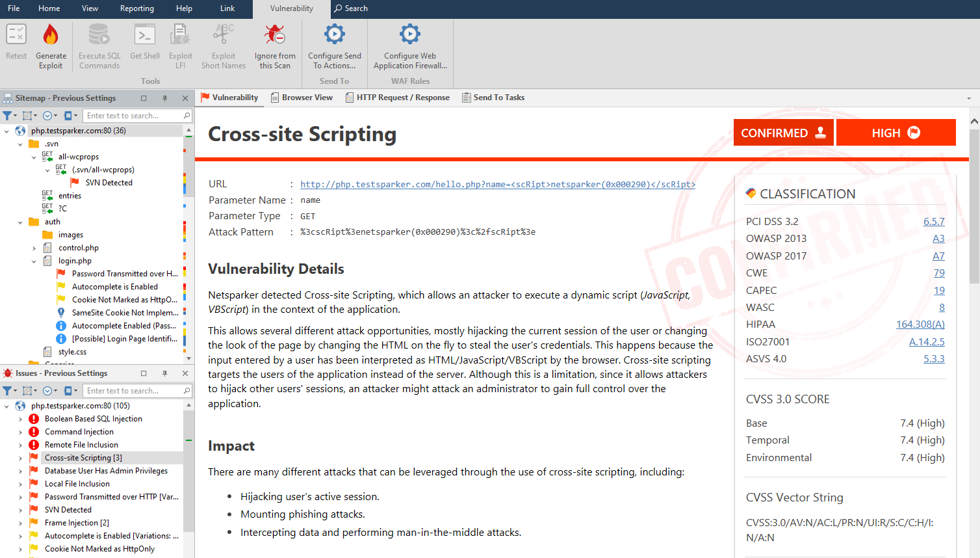Click search icon in Sitemap search box
The image size is (980, 558).
(187, 116)
